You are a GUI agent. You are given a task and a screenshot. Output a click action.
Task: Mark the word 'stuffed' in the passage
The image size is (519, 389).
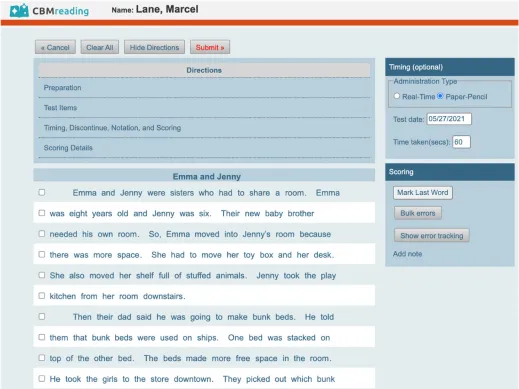(198, 276)
